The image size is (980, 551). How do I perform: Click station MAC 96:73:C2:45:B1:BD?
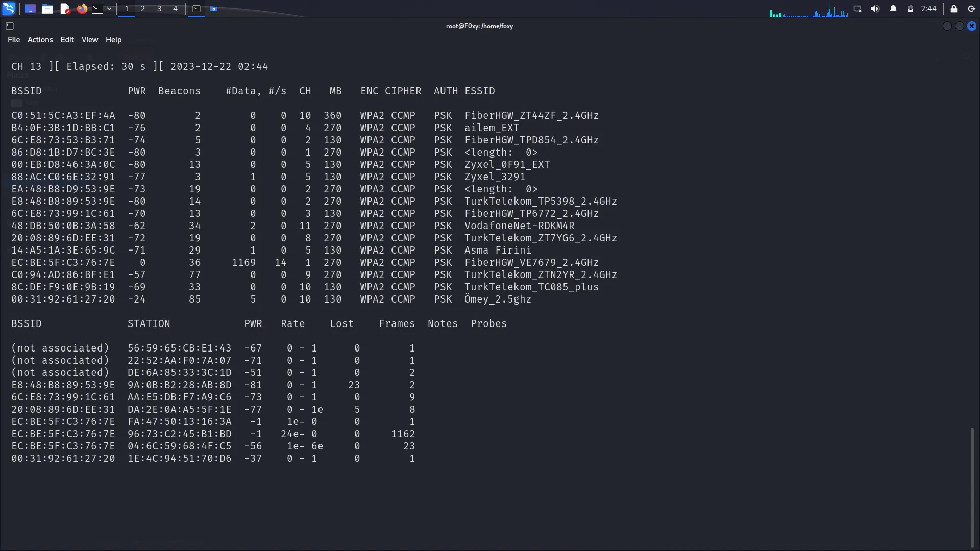click(180, 434)
